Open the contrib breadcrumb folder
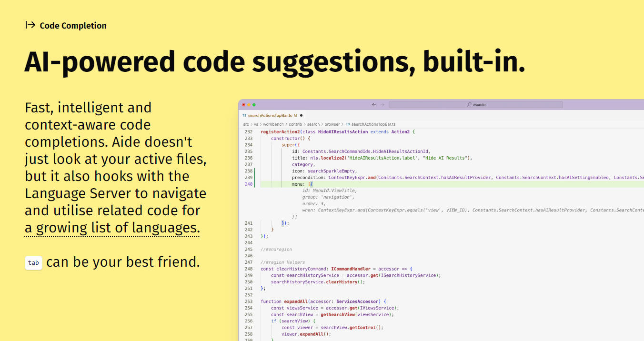The height and width of the screenshot is (341, 644). coord(295,124)
